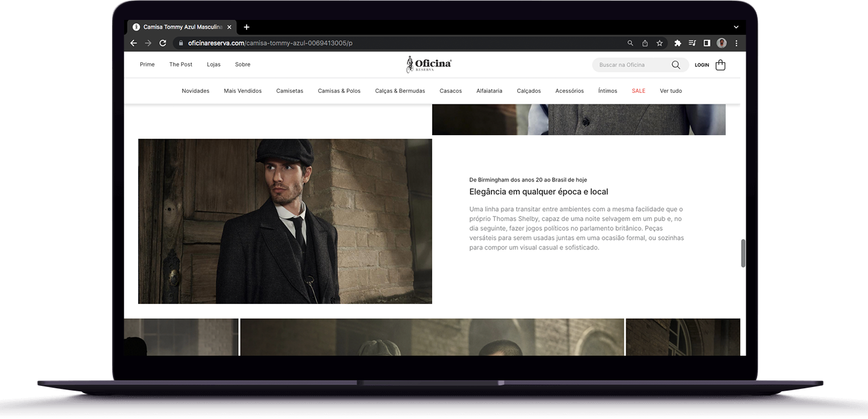Bookmark this page via the star icon
This screenshot has width=868, height=419.
click(x=659, y=43)
